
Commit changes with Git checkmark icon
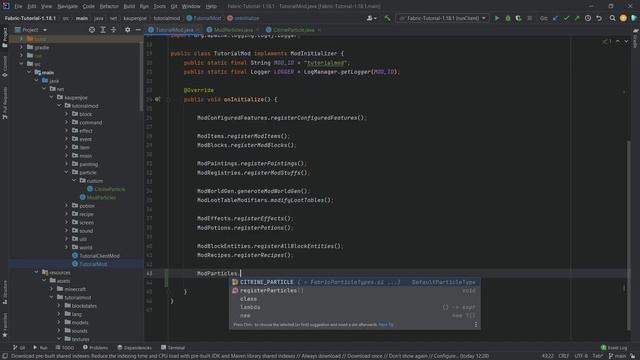[x=566, y=18]
